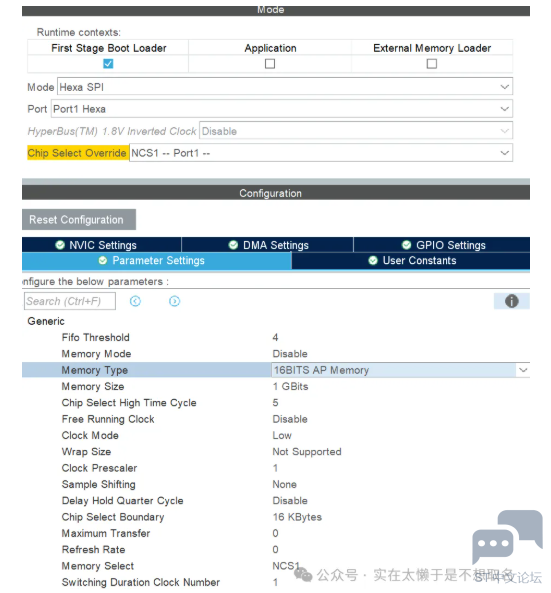Click Clock Mode value Low
551x593 pixels.
pyautogui.click(x=282, y=435)
